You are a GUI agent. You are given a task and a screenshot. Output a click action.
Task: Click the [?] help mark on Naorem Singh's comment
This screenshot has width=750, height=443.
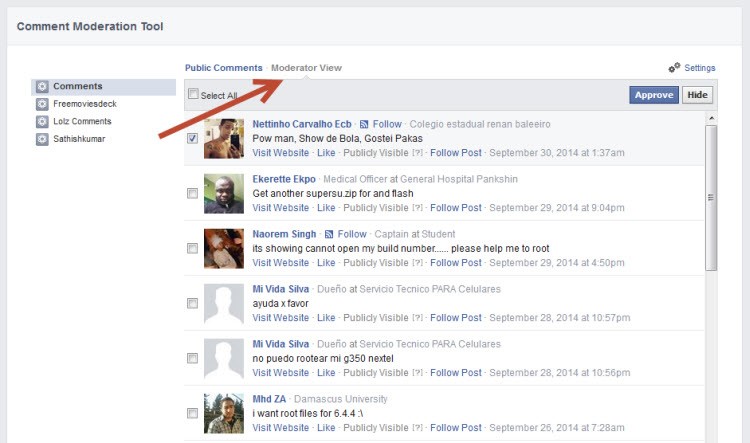click(x=418, y=263)
